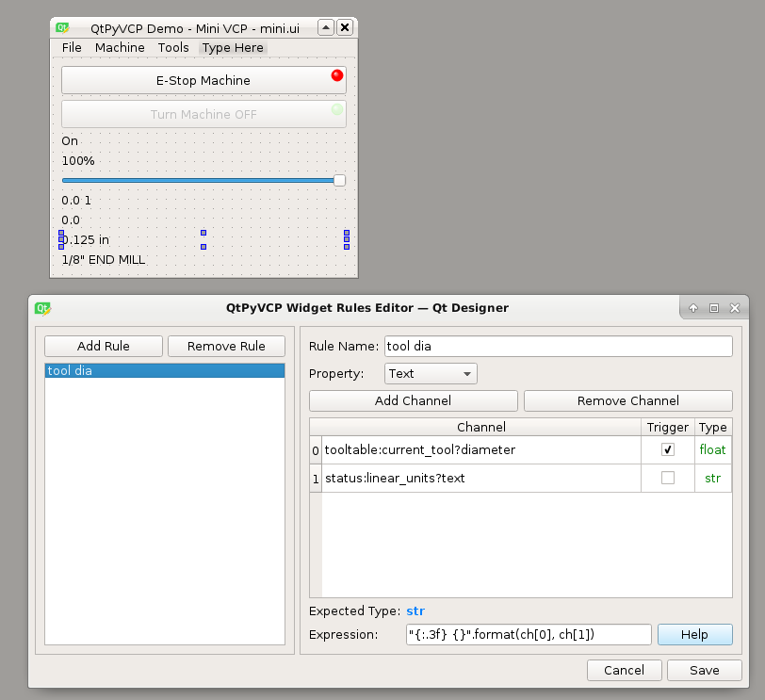Save the widget rules
This screenshot has width=765, height=700.
(x=704, y=670)
